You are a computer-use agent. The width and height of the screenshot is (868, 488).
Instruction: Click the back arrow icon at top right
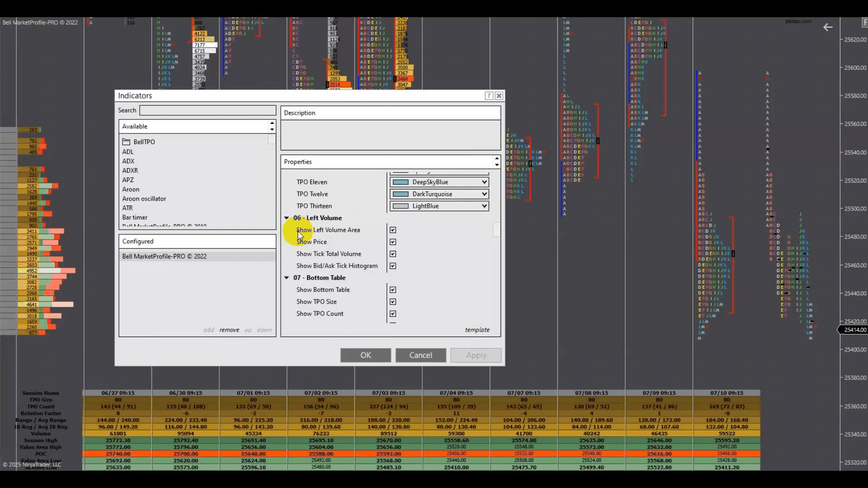coord(828,28)
